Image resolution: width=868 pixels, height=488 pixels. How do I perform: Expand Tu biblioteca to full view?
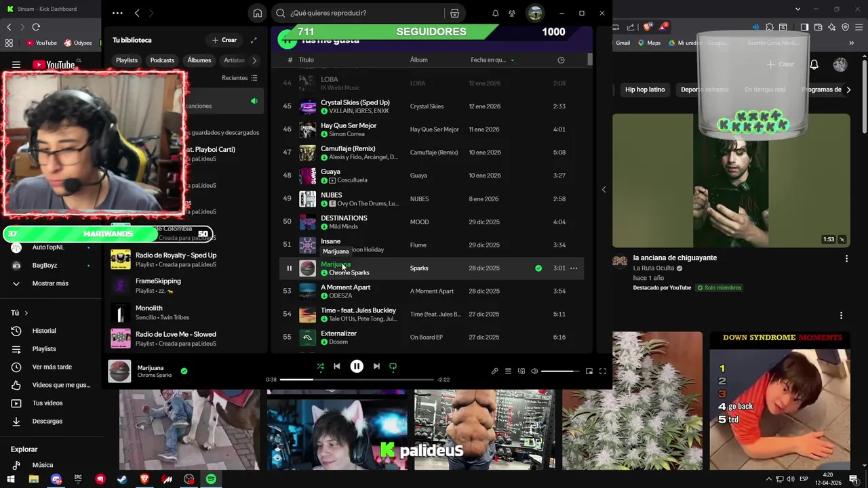[254, 40]
